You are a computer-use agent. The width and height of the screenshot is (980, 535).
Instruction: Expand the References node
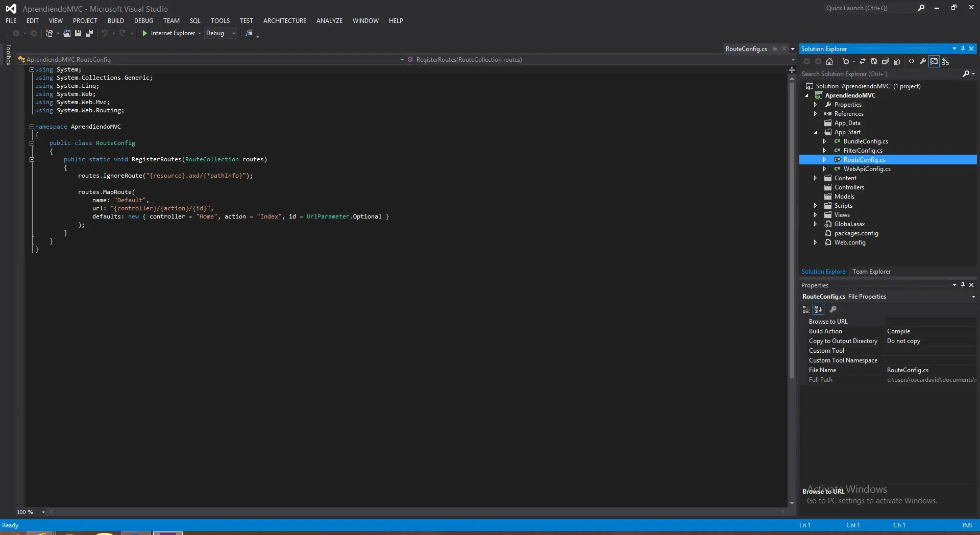click(815, 114)
